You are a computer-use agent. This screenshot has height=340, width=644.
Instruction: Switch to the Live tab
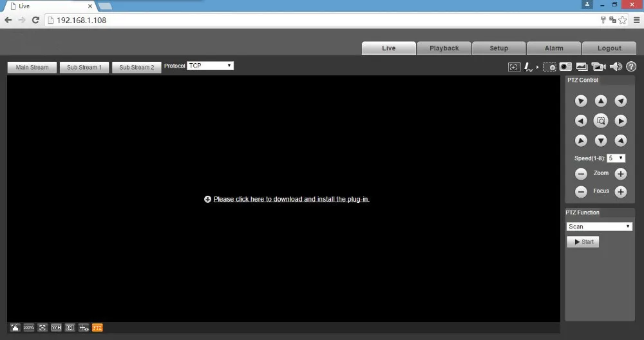click(388, 48)
